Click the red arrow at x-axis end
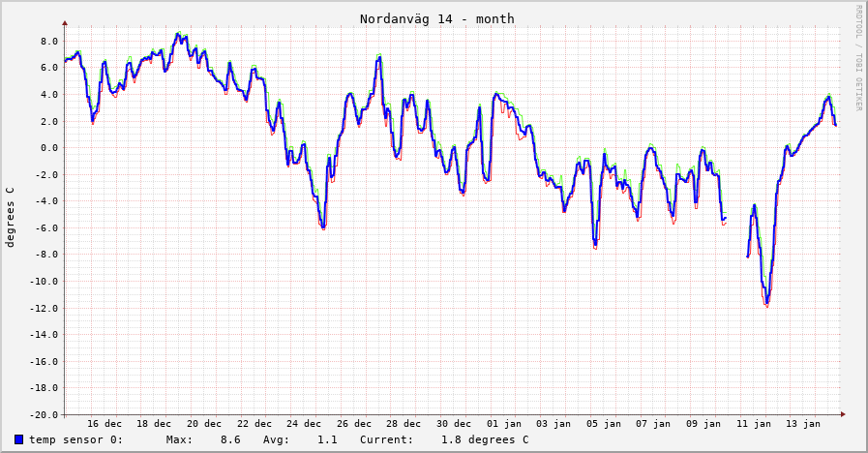The image size is (868, 453). [843, 414]
